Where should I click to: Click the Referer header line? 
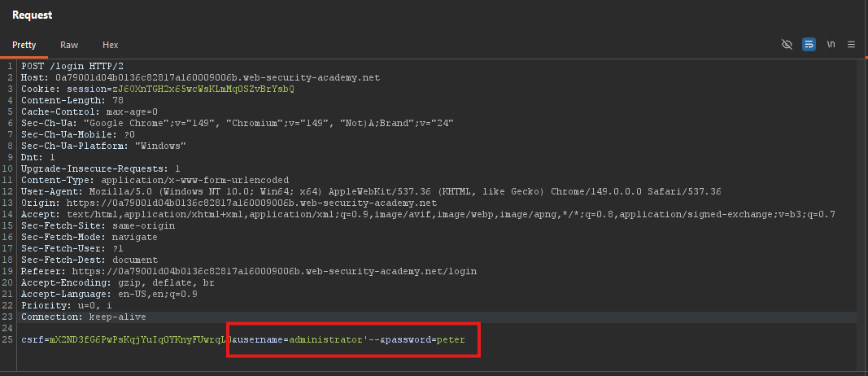coord(249,271)
